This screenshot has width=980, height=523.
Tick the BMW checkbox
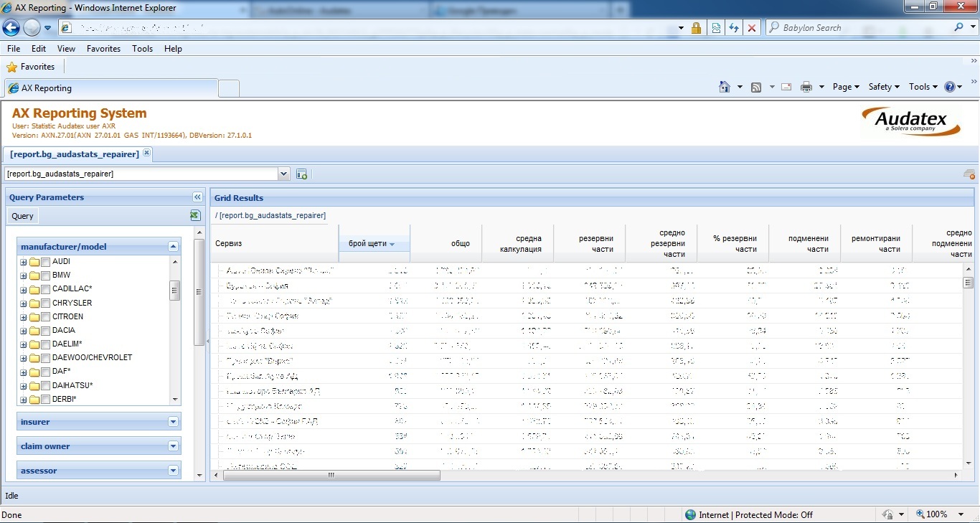point(45,275)
